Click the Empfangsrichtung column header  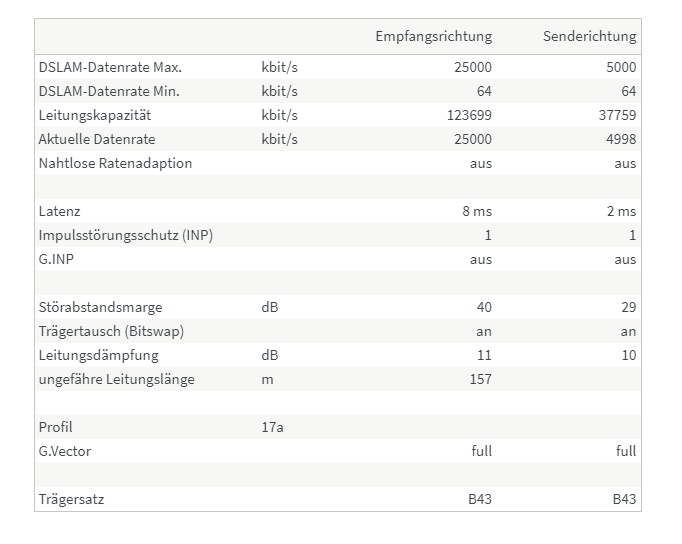434,37
